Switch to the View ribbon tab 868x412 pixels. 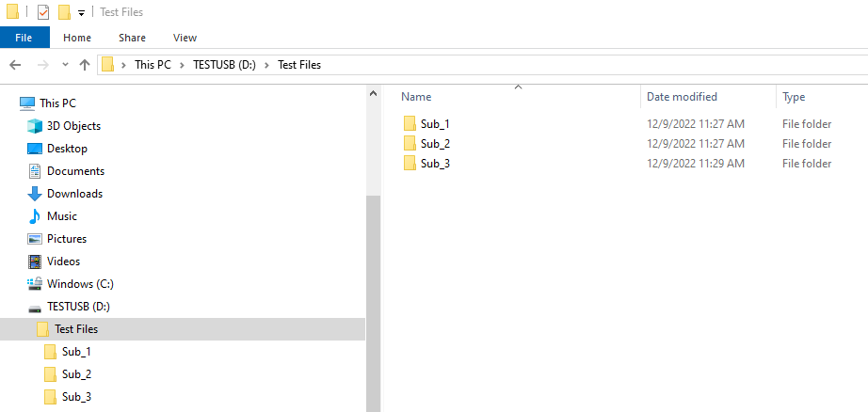point(185,38)
